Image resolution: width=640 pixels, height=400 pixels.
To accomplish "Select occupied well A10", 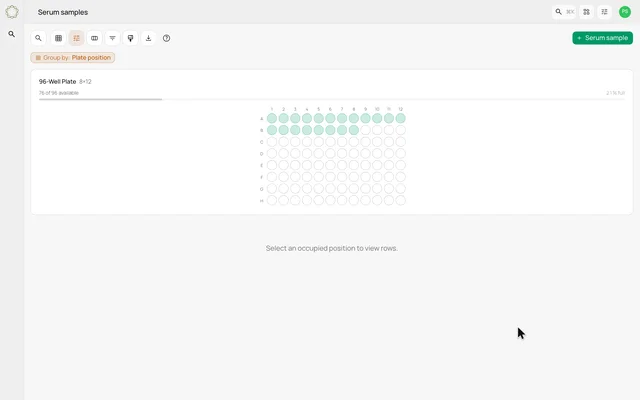I will click(x=377, y=118).
